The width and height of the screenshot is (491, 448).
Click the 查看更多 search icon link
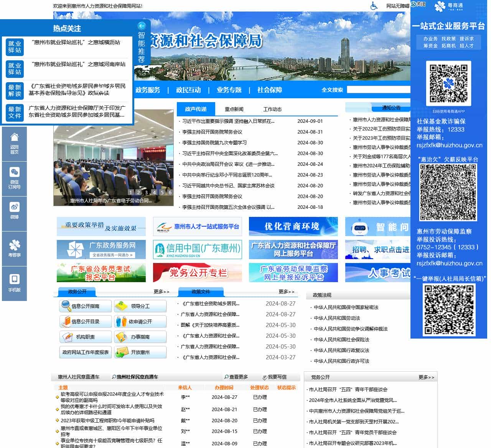(236, 377)
